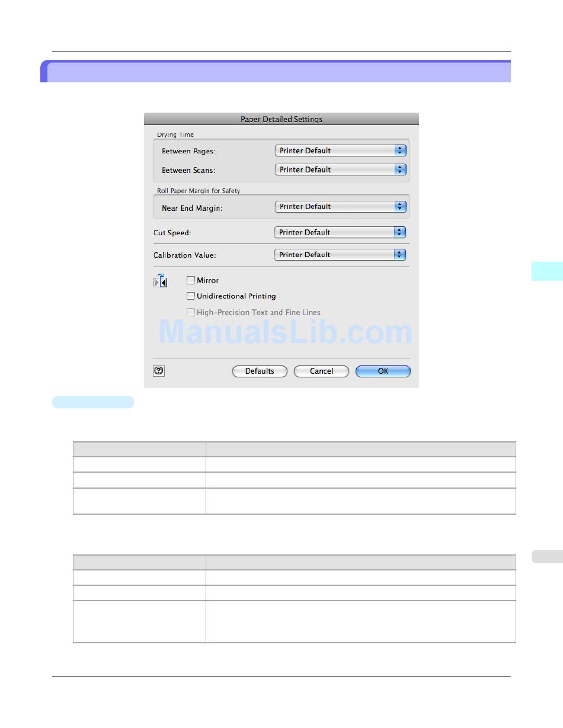The image size is (563, 728).
Task: Click the Drying Time group label
Action: tap(175, 135)
